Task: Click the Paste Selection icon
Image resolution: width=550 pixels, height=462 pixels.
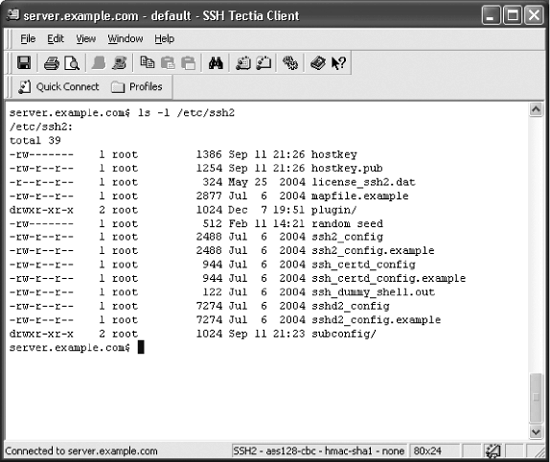Action: click(188, 63)
